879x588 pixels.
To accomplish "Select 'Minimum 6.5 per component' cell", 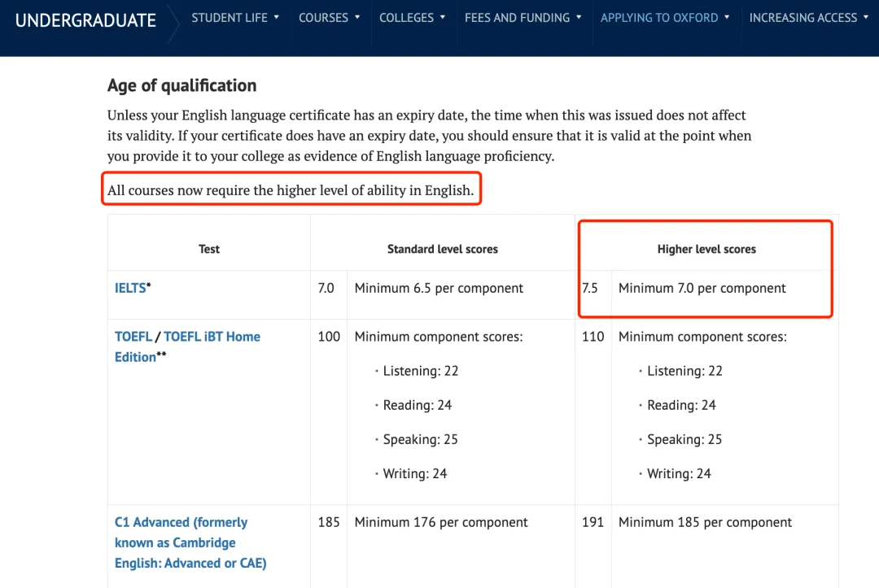I will click(439, 288).
